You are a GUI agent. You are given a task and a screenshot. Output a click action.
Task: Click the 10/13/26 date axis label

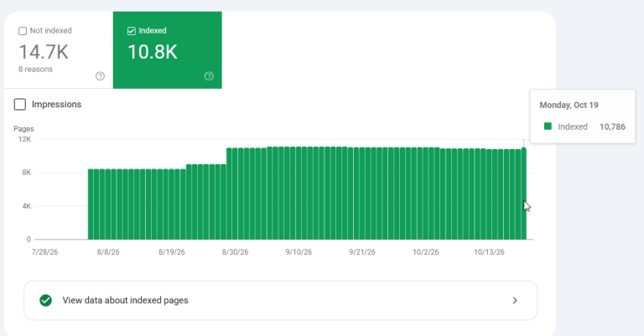point(489,252)
